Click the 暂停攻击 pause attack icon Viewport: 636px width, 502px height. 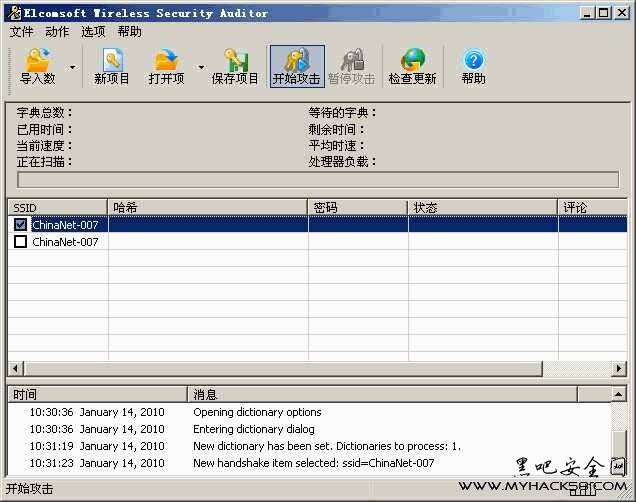tap(353, 65)
